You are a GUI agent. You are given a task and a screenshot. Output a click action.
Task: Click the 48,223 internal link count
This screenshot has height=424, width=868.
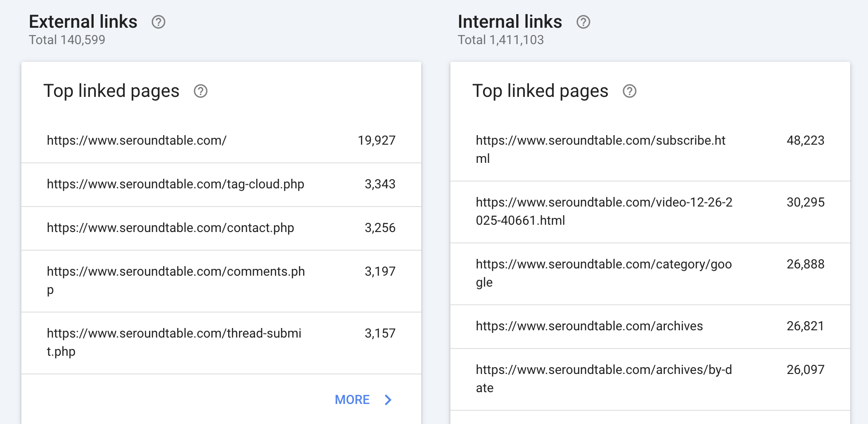click(x=805, y=141)
